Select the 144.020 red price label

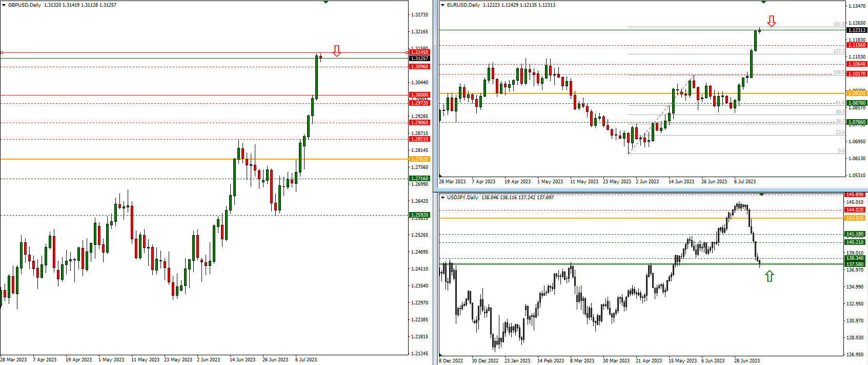tap(855, 210)
